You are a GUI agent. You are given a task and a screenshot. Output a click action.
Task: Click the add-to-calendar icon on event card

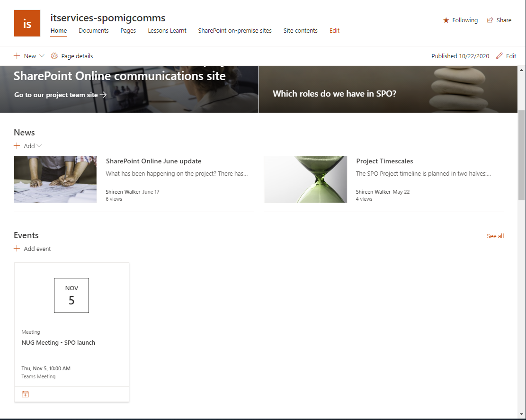click(25, 394)
